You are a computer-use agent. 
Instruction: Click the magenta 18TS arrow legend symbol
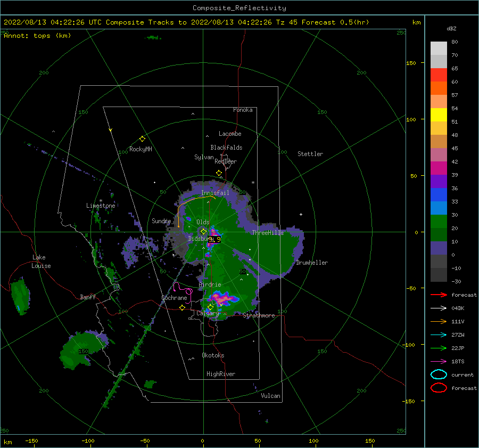(x=439, y=362)
